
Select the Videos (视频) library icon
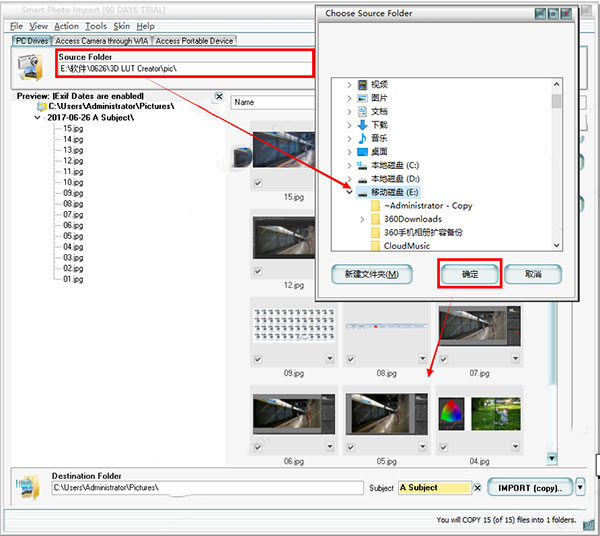point(362,85)
